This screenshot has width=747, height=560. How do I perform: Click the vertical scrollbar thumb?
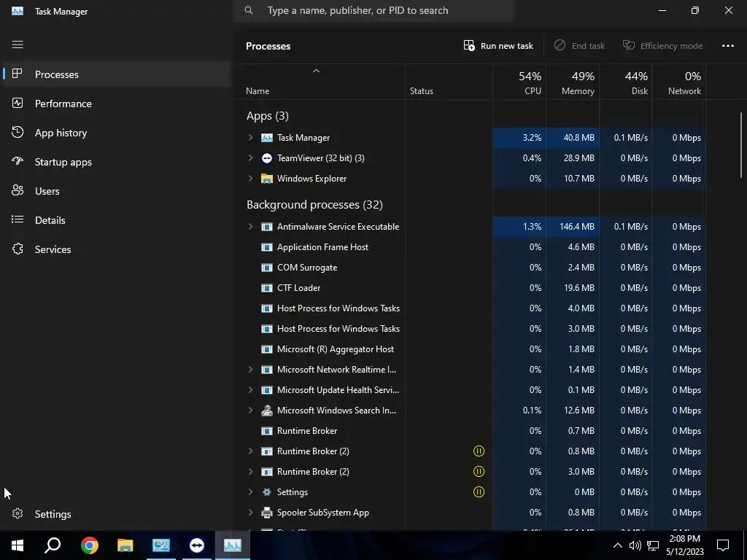click(741, 145)
